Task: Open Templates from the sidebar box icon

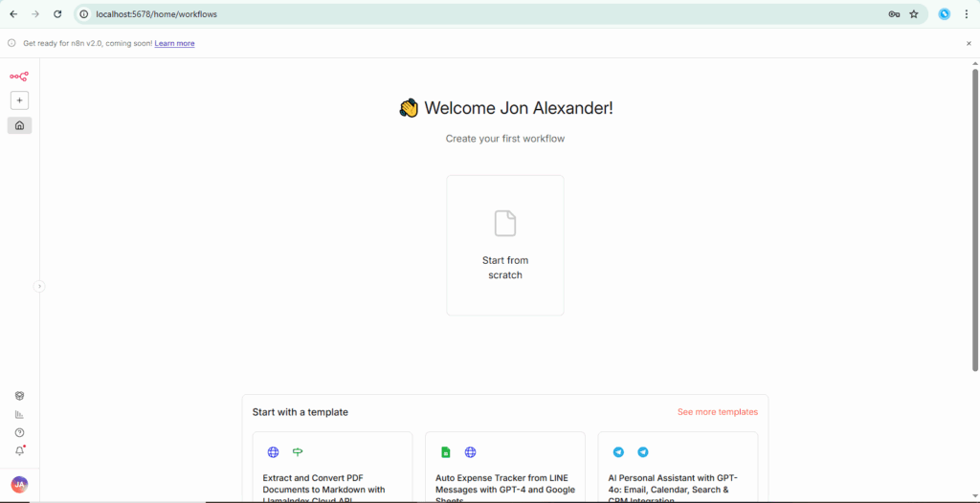Action: pos(19,396)
